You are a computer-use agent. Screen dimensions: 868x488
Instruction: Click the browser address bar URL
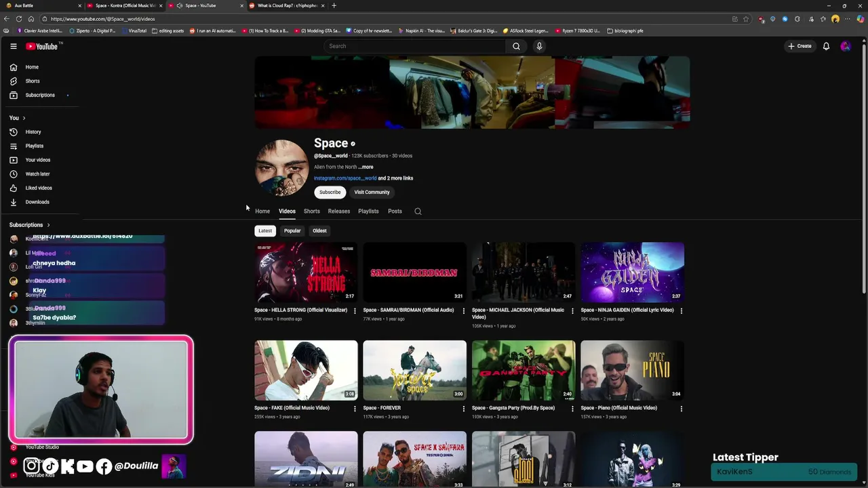[x=102, y=19]
